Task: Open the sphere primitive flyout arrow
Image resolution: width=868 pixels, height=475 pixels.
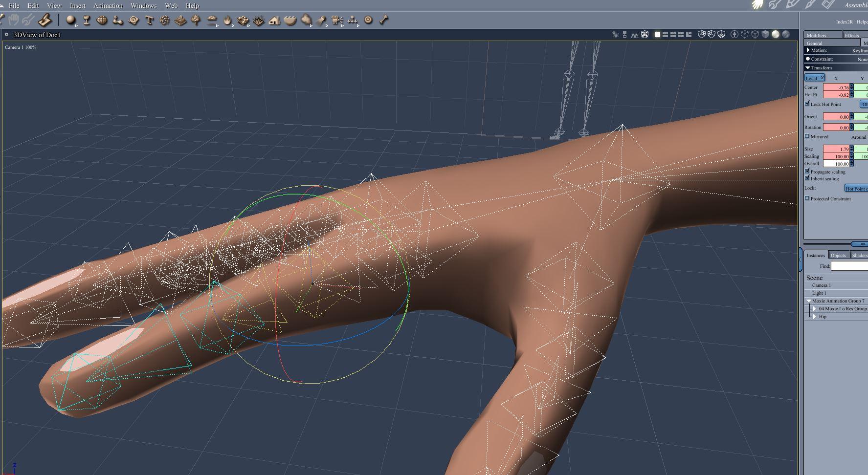Action: point(77,25)
